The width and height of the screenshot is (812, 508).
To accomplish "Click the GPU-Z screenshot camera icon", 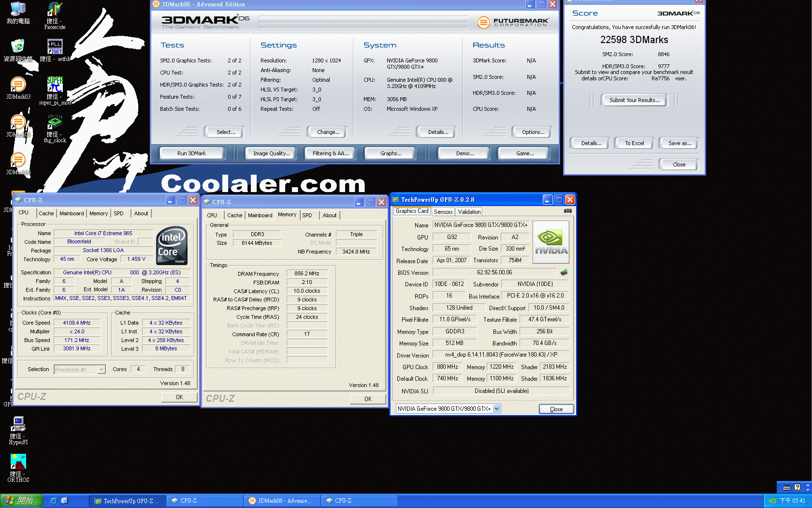I will coord(568,211).
